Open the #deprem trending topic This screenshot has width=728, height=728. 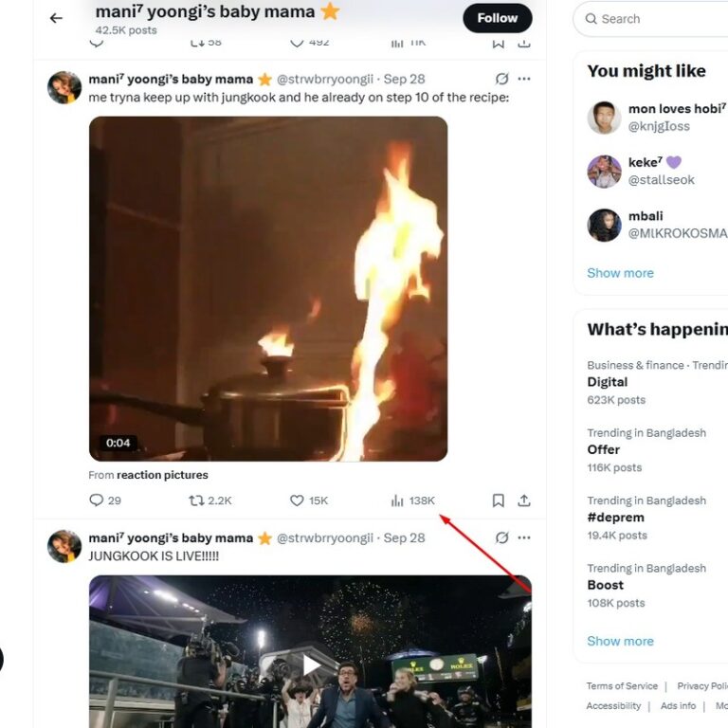(615, 518)
